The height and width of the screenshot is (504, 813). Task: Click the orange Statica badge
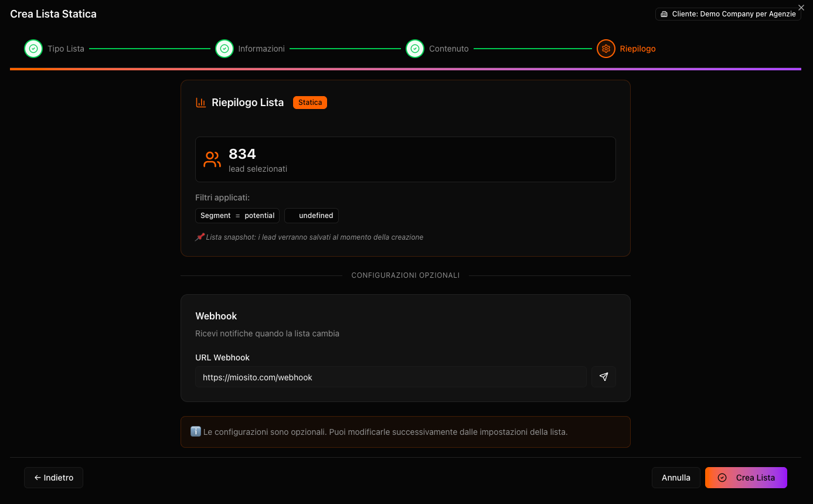tap(309, 102)
